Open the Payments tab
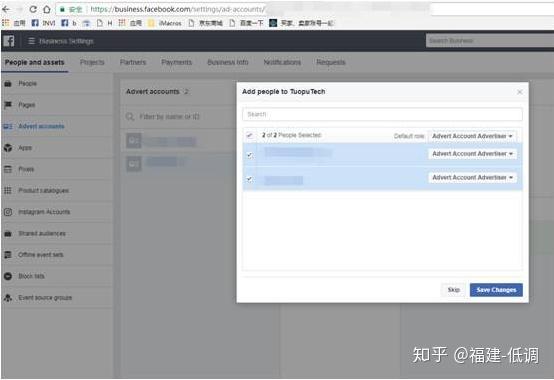This screenshot has width=554, height=380. [176, 62]
